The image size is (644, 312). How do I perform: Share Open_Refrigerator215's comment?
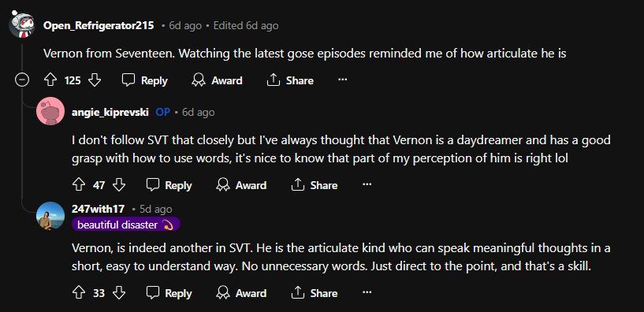[290, 80]
